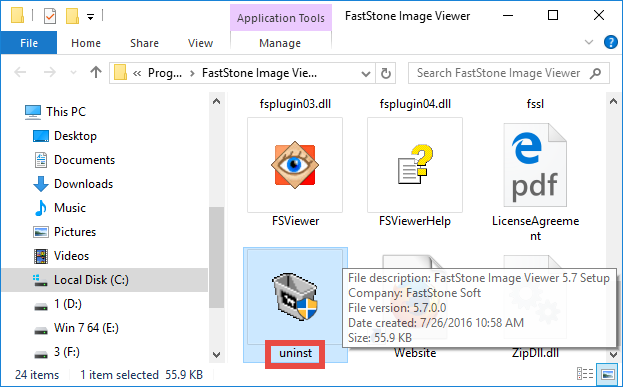The height and width of the screenshot is (387, 623).
Task: Select the FSViewer eye application icon
Action: (x=295, y=164)
